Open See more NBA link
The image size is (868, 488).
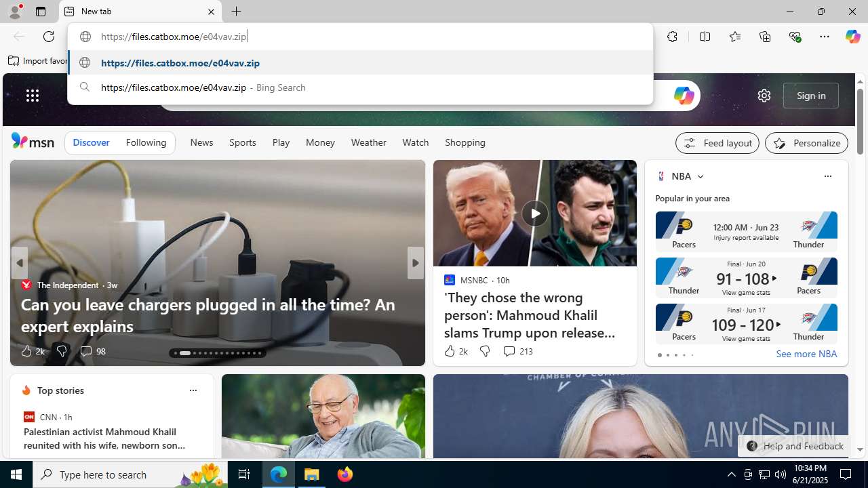pos(806,354)
